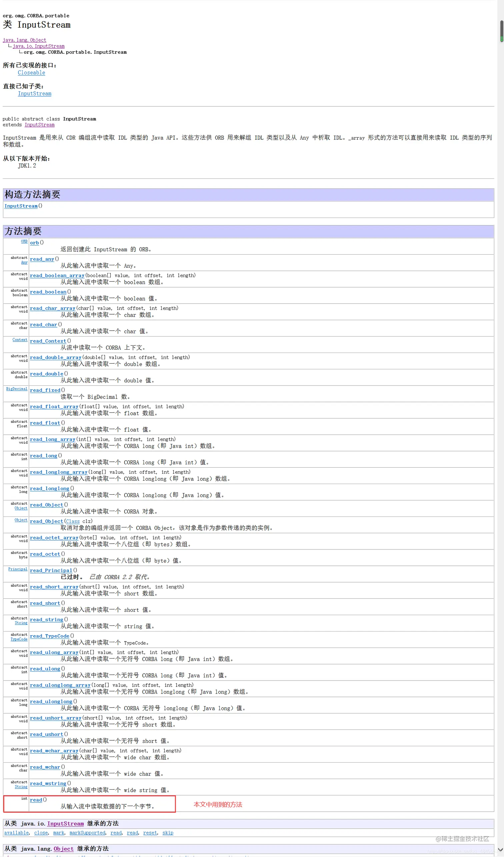This screenshot has height=857, width=504.
Task: Open the inherited 'close' method link
Action: coord(41,833)
